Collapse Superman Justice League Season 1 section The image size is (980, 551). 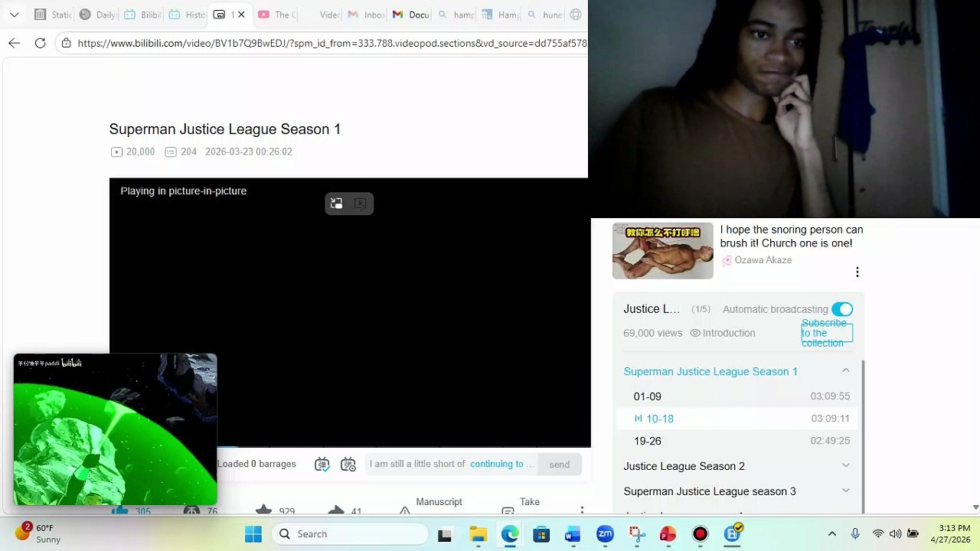[846, 371]
